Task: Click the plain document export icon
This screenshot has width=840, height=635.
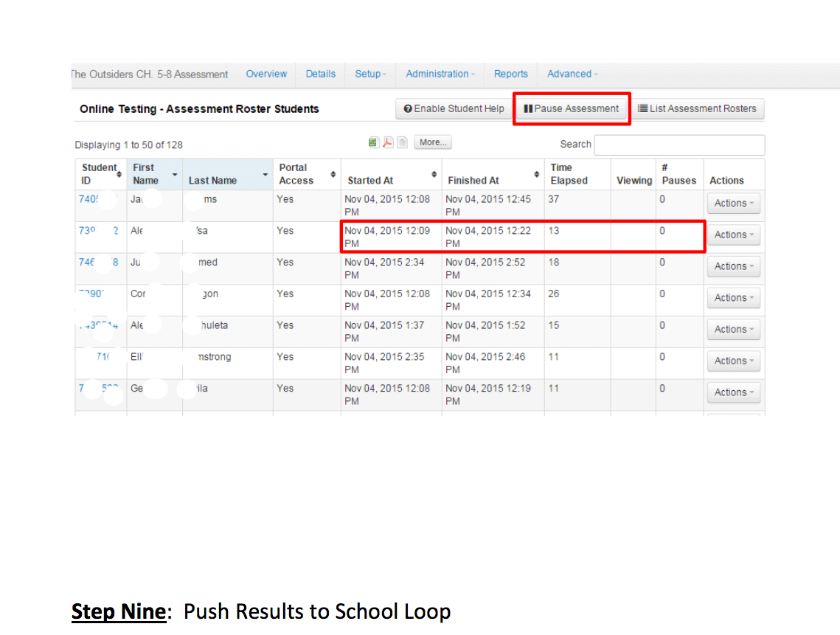Action: 402,142
